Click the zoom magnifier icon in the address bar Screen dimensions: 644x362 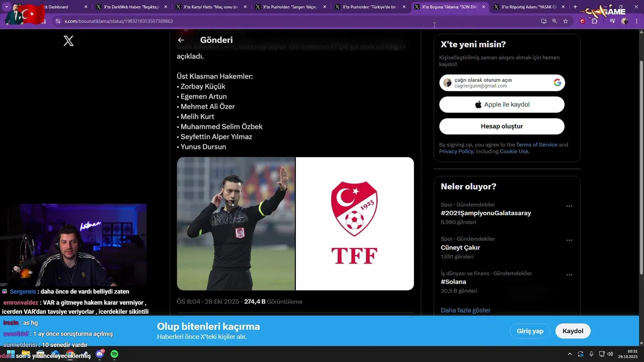point(554,21)
